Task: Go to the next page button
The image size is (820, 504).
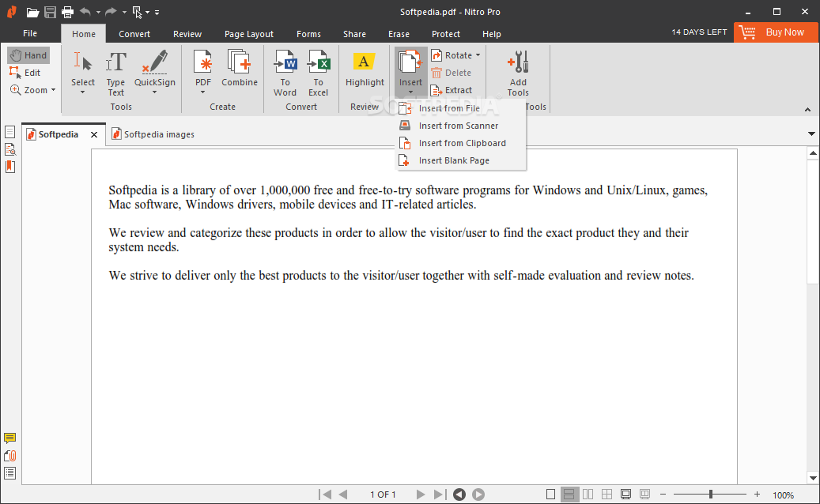Action: pyautogui.click(x=421, y=495)
